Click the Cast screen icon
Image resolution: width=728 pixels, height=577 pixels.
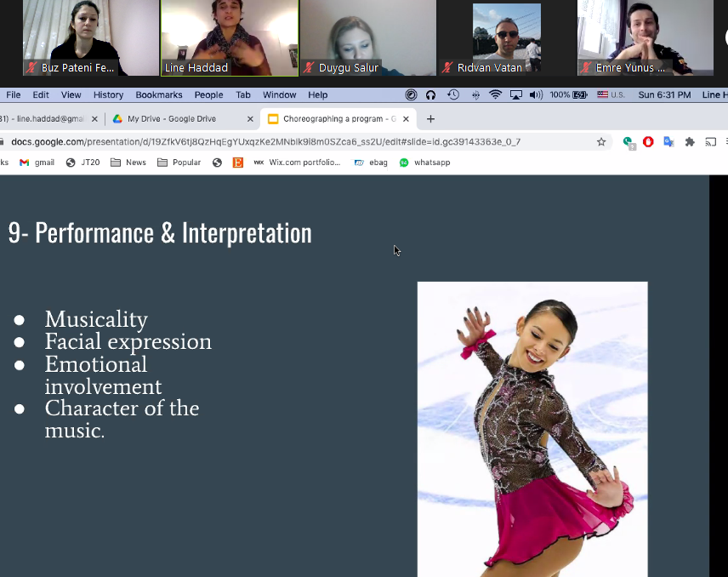710,142
